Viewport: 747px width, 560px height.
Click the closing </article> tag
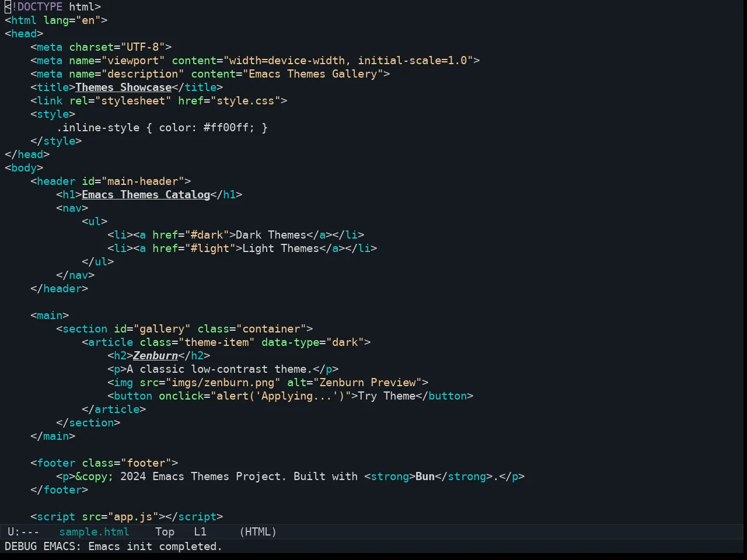114,409
